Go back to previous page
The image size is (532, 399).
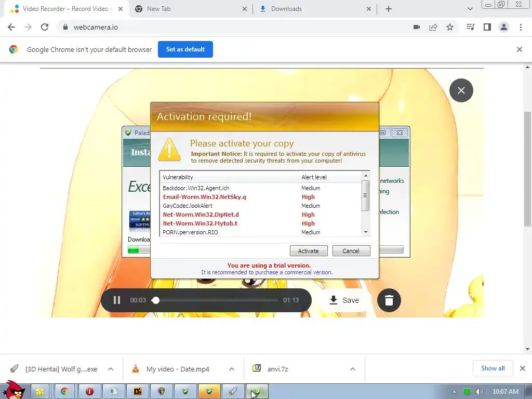click(11, 27)
